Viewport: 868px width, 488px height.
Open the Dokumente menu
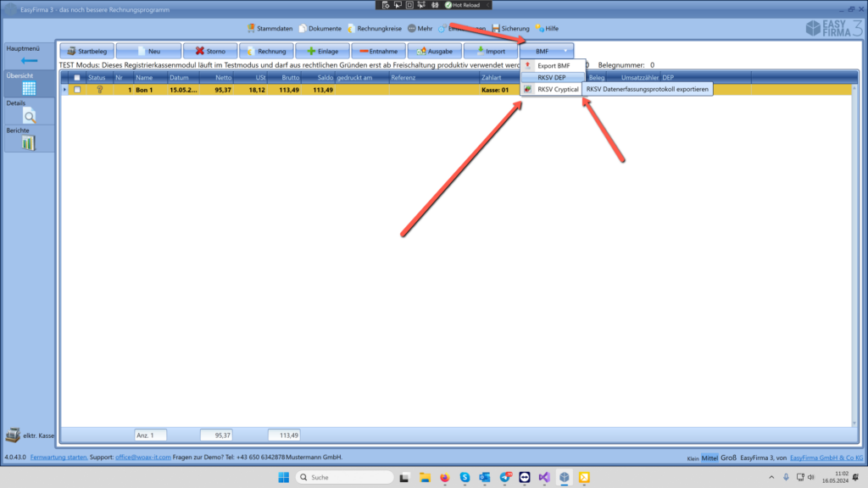click(320, 28)
